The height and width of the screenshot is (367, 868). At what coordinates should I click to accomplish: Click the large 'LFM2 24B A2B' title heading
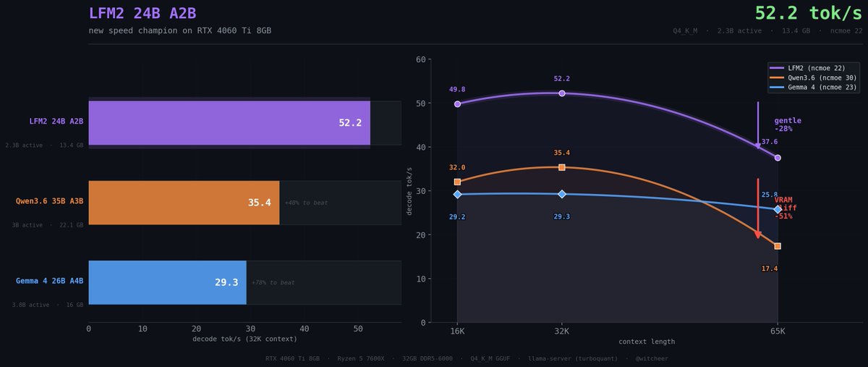[142, 14]
